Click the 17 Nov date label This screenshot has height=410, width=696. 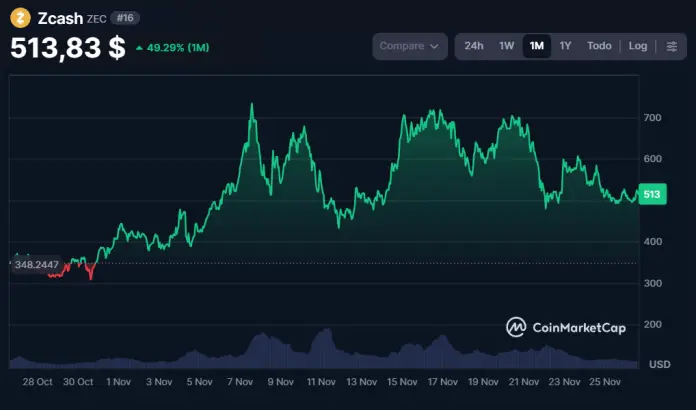443,382
